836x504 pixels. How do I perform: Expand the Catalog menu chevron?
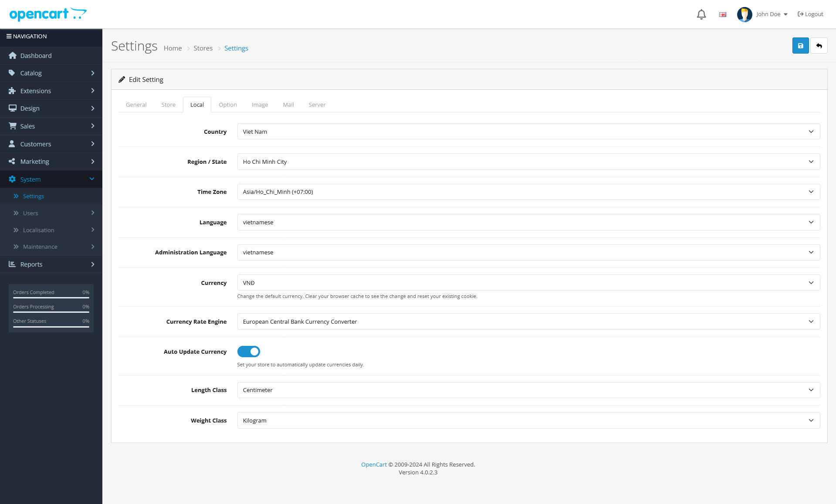pos(92,73)
